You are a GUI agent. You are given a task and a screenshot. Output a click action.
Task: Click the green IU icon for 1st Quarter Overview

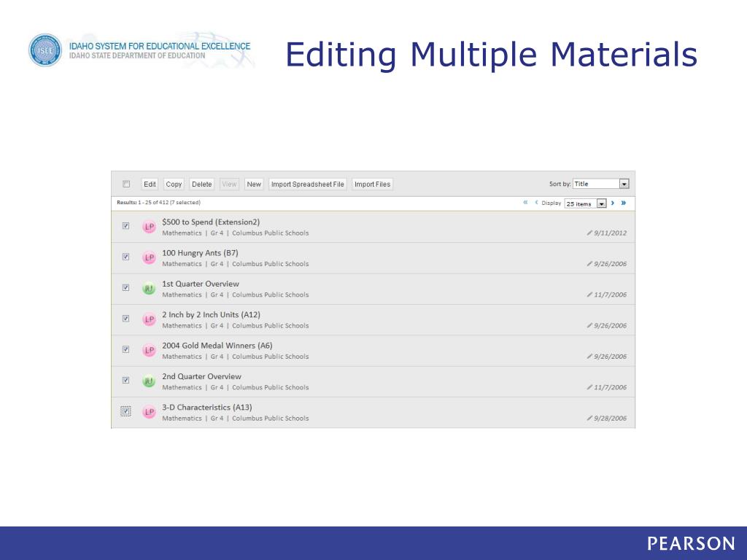pyautogui.click(x=149, y=289)
